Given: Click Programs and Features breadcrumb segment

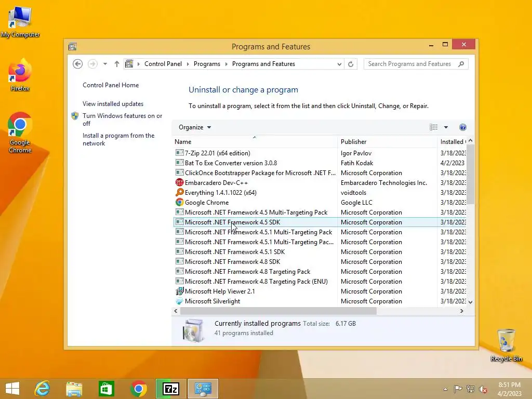Looking at the screenshot, I should point(263,64).
